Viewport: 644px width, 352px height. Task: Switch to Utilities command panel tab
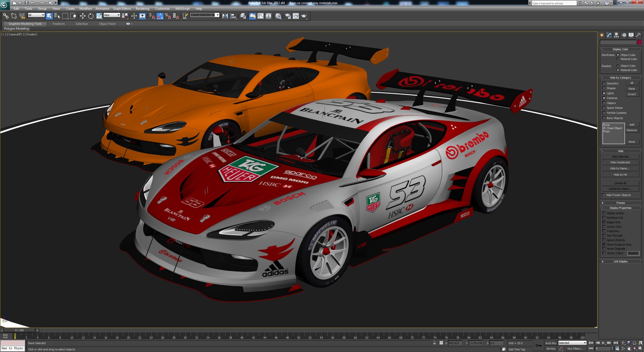[638, 35]
